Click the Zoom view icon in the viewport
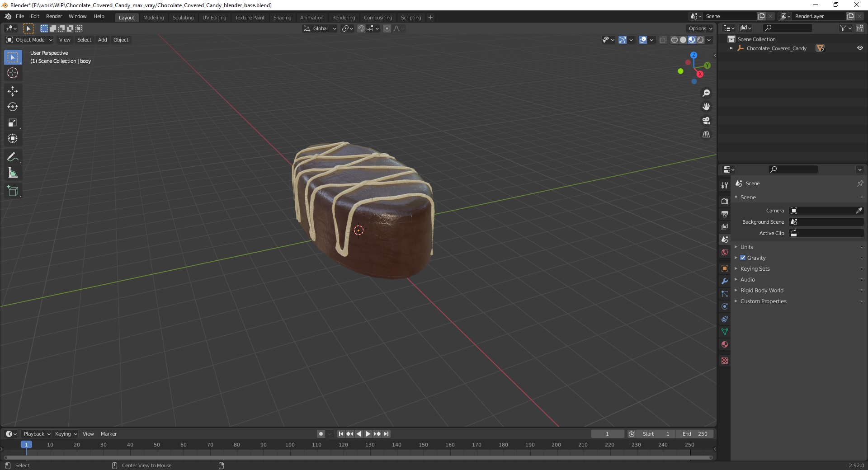 706,93
